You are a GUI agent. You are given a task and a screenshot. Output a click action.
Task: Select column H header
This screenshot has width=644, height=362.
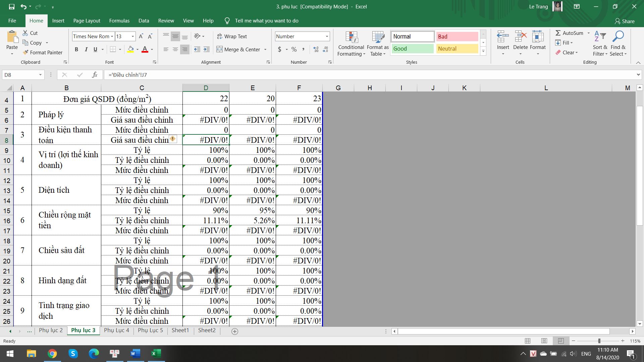369,88
